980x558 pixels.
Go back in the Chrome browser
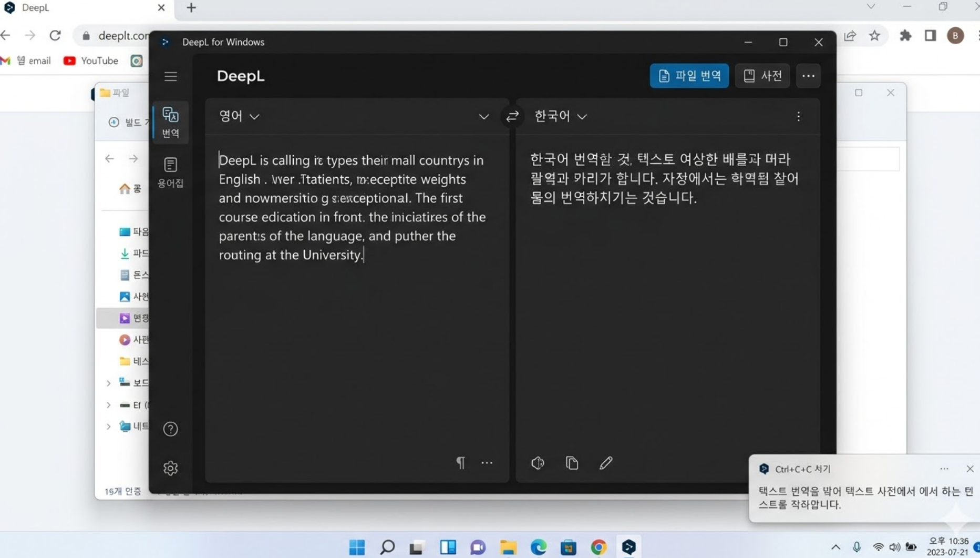tap(6, 35)
